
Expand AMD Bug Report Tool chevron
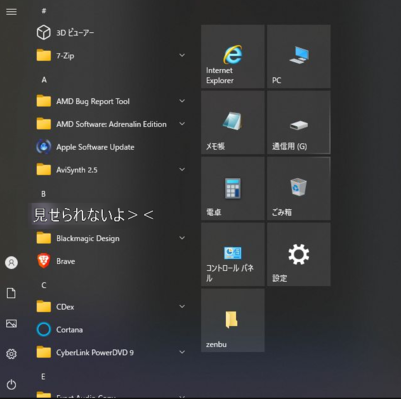pos(182,101)
